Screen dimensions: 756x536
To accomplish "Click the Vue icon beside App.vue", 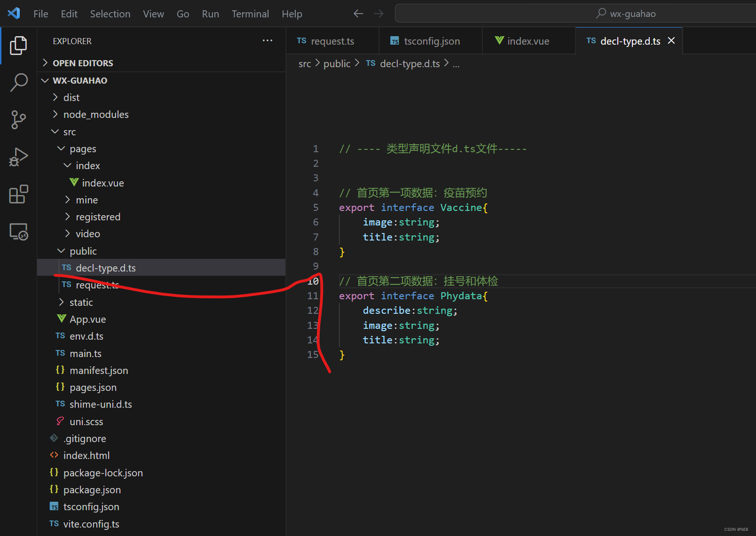I will pyautogui.click(x=61, y=318).
